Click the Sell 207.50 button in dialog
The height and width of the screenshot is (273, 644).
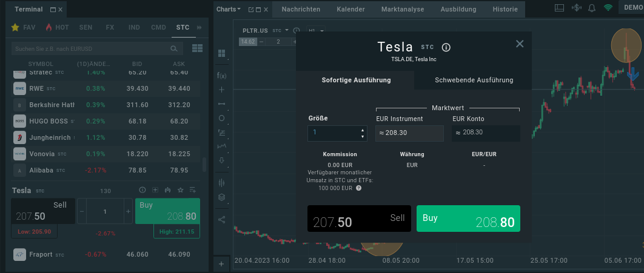click(x=359, y=219)
